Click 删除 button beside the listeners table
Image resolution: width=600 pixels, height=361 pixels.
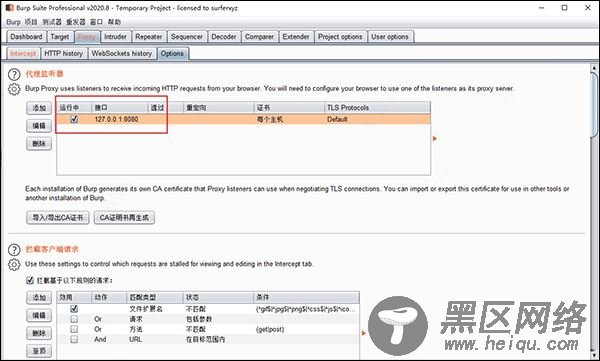(39, 144)
